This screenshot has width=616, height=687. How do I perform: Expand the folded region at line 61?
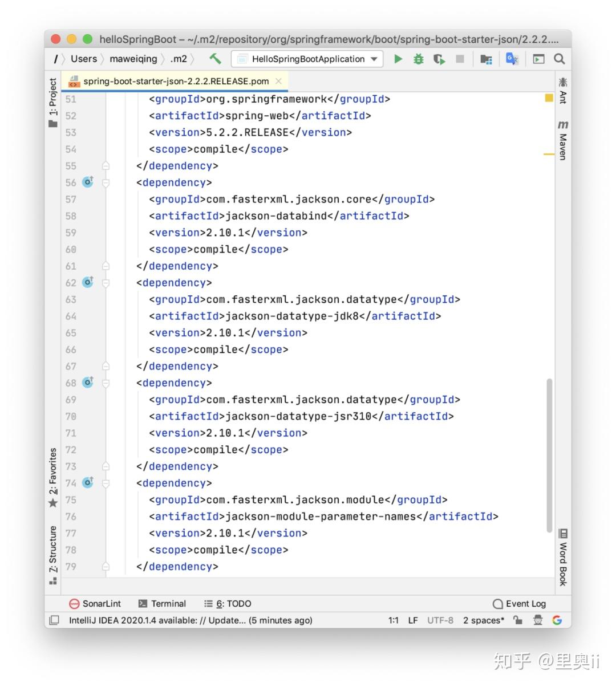106,266
